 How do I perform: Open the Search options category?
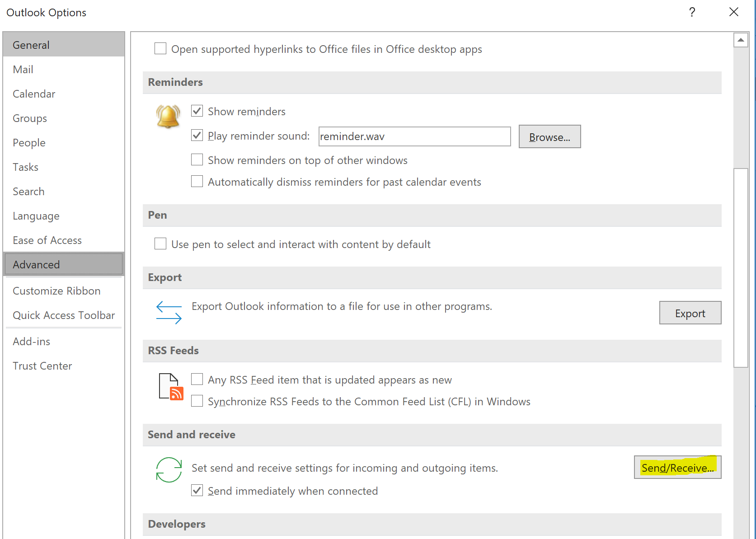(x=64, y=191)
